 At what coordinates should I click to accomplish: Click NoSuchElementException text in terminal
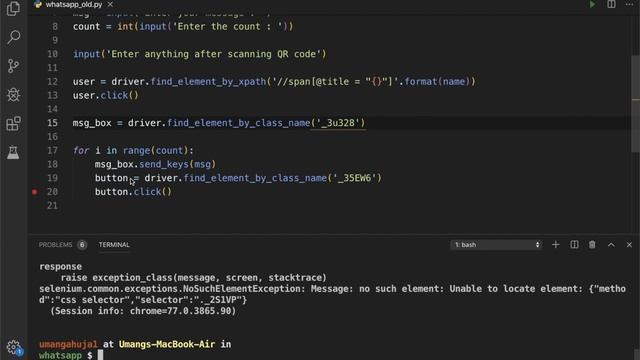tap(241, 289)
